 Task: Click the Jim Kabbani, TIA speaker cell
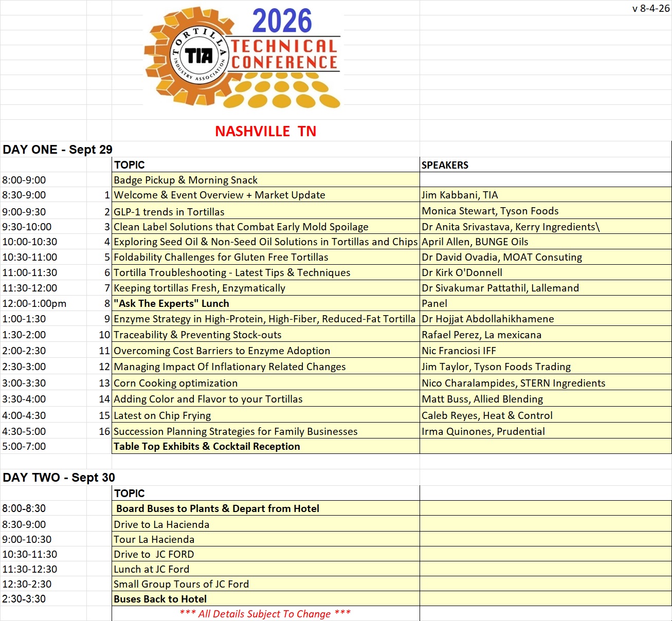click(x=546, y=195)
